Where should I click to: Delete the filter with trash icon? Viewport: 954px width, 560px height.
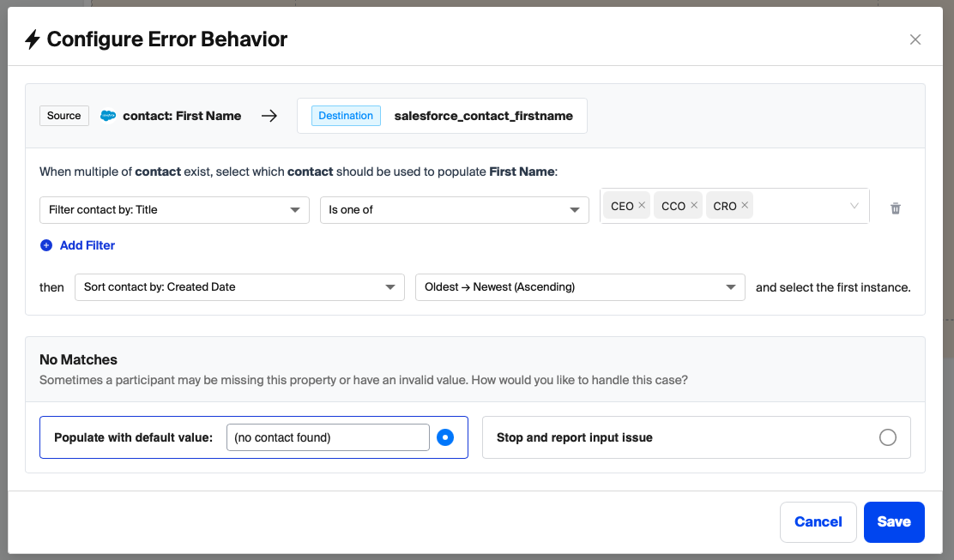pos(896,208)
